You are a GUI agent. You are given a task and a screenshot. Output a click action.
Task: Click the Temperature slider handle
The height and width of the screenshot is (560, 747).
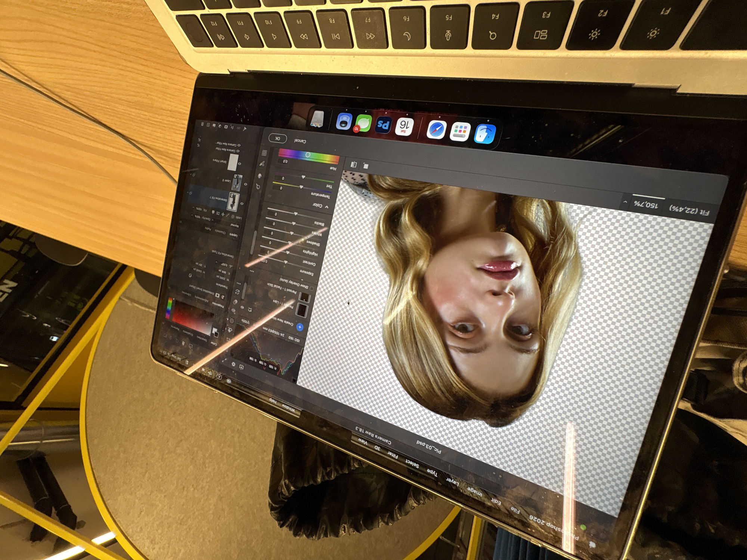[x=301, y=187]
